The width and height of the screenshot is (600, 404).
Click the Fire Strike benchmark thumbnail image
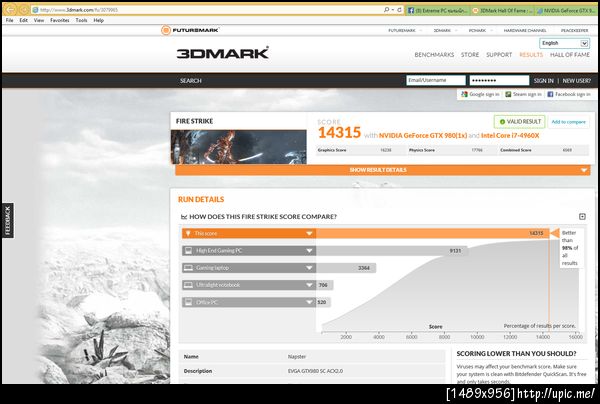[x=238, y=147]
